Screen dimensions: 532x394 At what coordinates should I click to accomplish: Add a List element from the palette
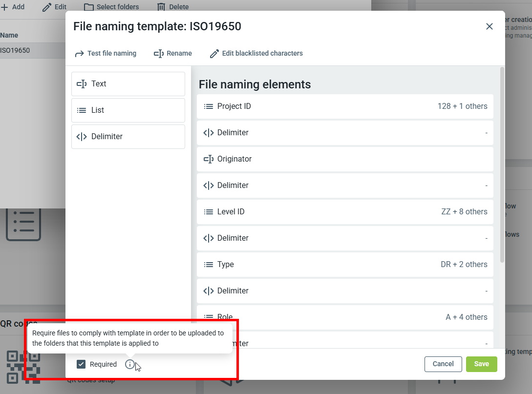click(x=128, y=110)
